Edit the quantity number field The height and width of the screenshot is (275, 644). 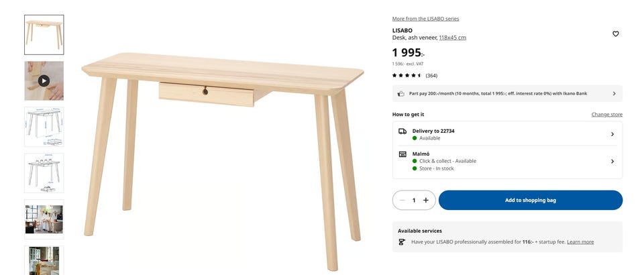pyautogui.click(x=414, y=201)
